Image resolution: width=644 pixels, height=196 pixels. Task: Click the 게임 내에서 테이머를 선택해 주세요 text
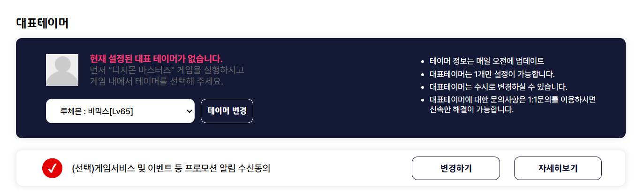point(156,81)
